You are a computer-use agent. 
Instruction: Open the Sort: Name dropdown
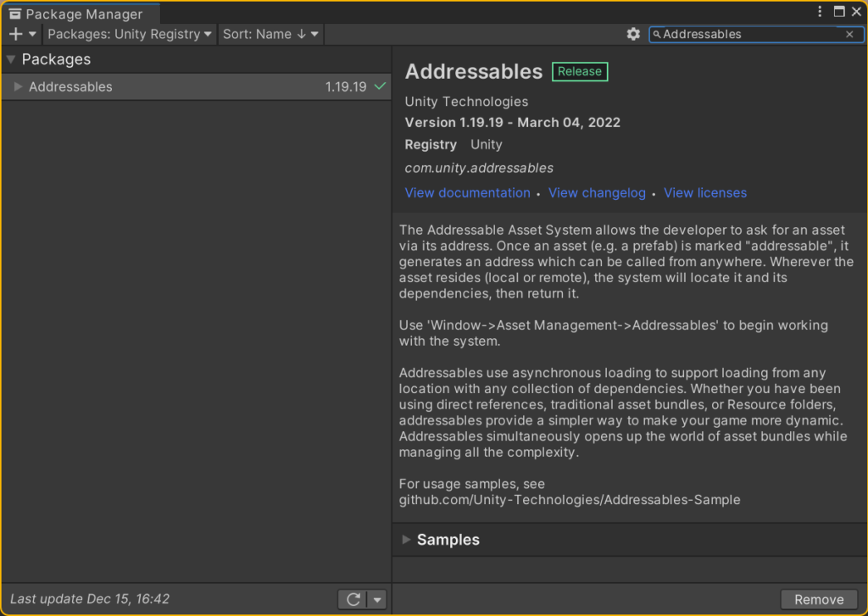tap(270, 34)
